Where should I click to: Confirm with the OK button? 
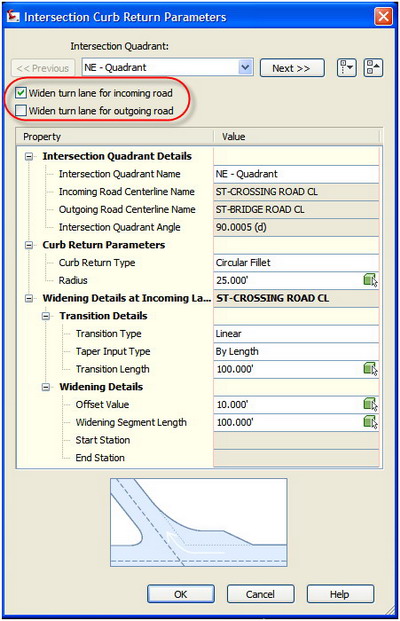pyautogui.click(x=181, y=594)
